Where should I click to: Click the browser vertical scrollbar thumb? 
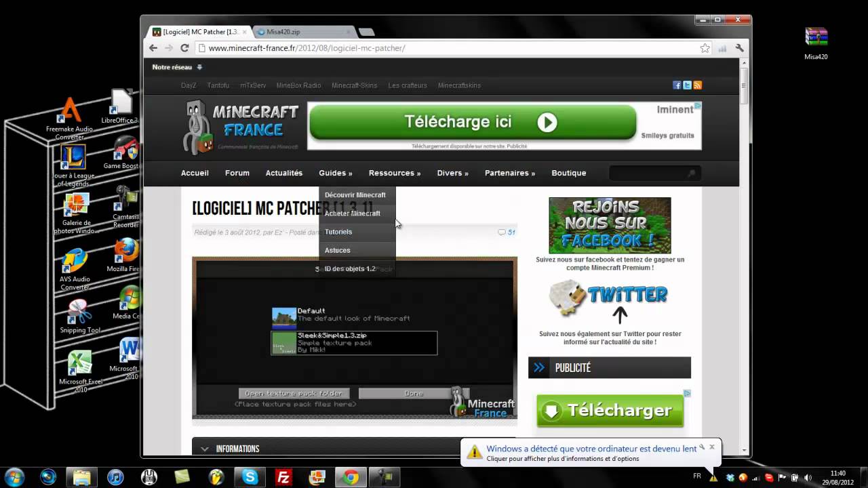(744, 85)
